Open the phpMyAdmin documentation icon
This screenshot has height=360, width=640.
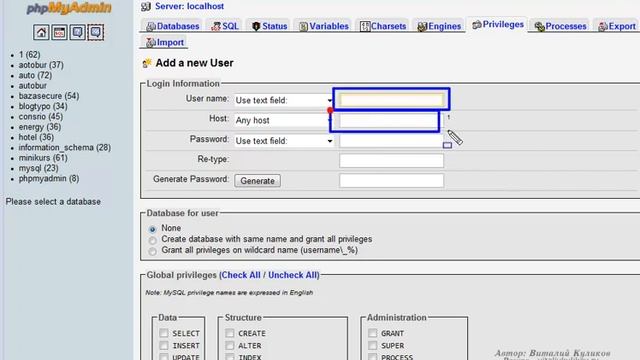(x=78, y=32)
